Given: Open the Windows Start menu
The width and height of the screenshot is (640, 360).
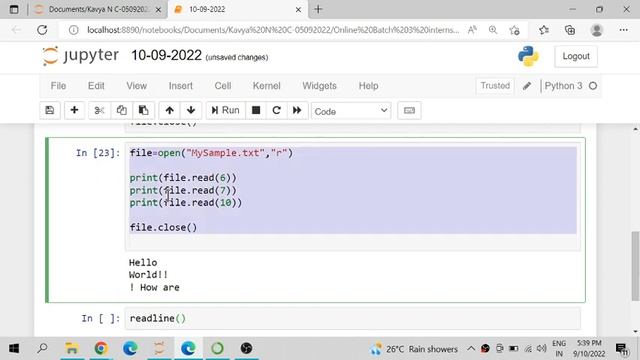Looking at the screenshot, I should 14,349.
